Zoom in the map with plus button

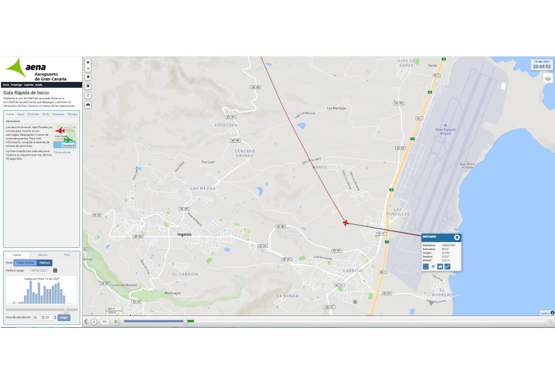88,62
